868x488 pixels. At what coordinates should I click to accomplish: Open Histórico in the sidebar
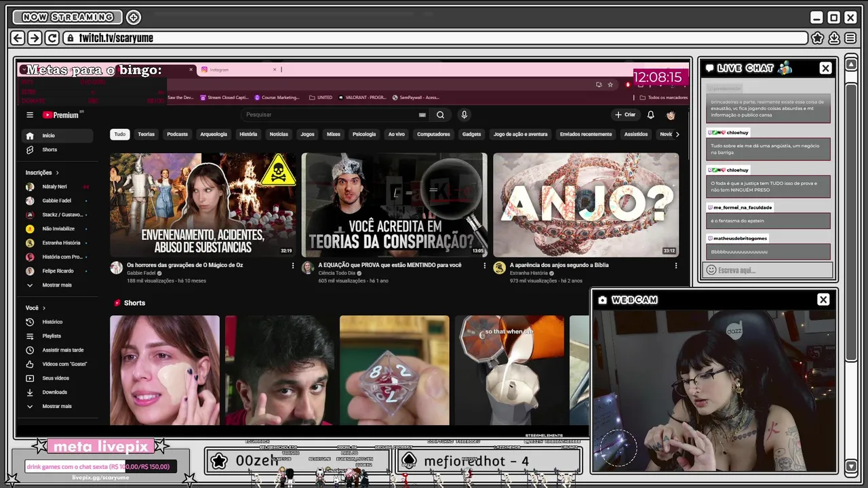56,322
